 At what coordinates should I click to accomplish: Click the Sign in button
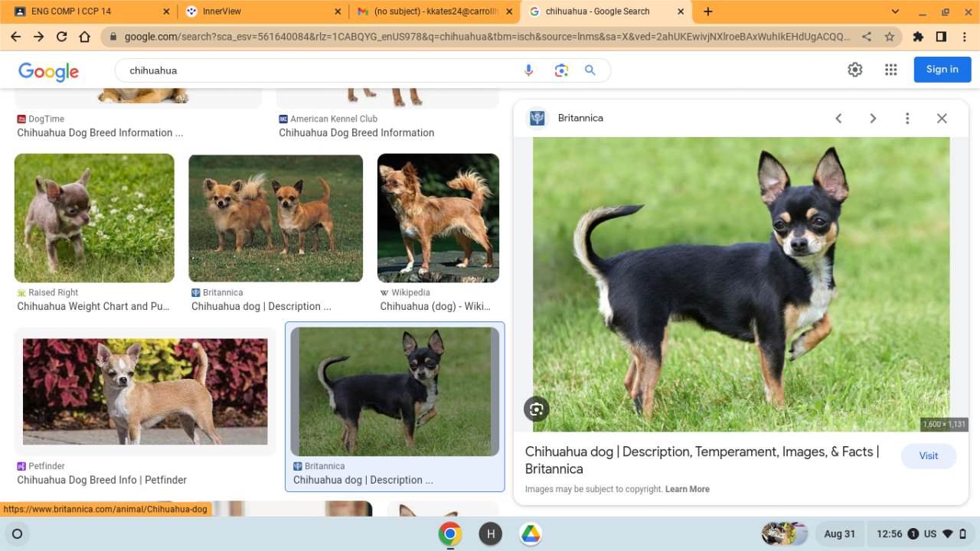942,70
